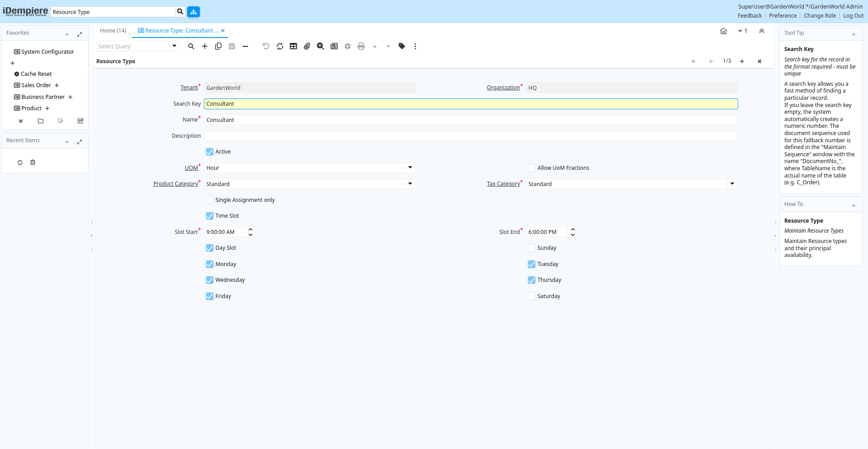
Task: Open the UOM dropdown
Action: point(410,168)
